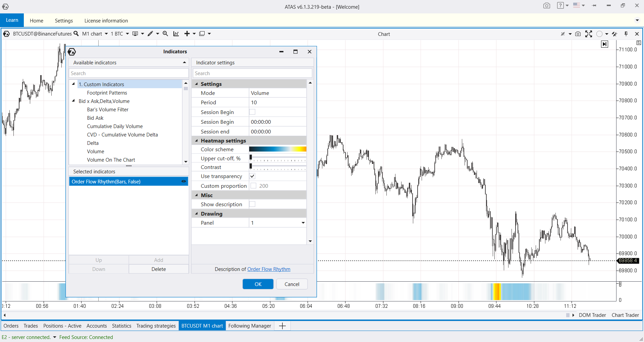Open the drawing pencil tool
Viewport: 644px width, 342px height.
150,34
